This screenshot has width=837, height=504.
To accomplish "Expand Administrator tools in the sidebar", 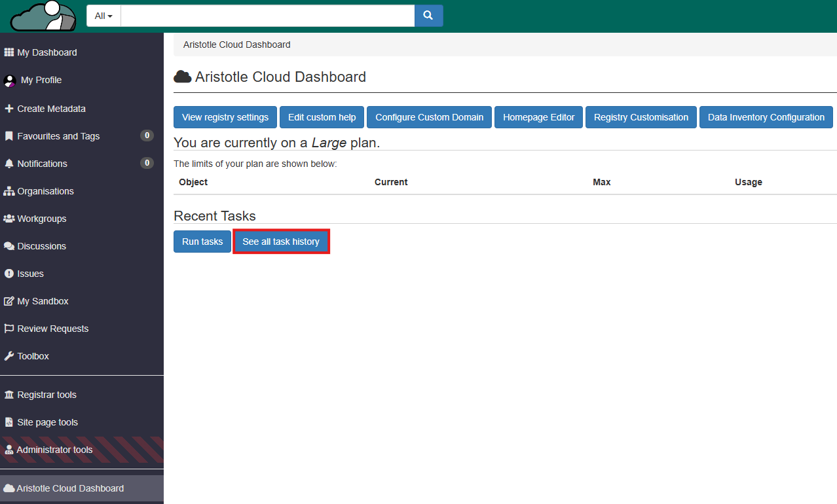I will (54, 450).
